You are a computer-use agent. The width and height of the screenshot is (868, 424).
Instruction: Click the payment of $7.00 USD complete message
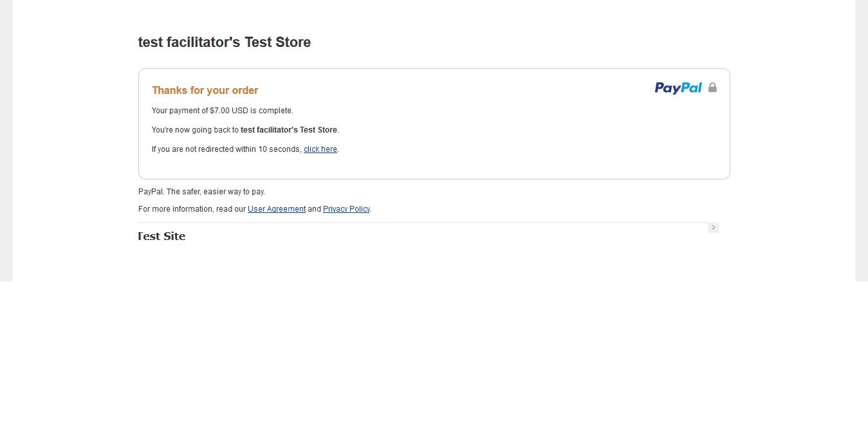[x=223, y=111]
